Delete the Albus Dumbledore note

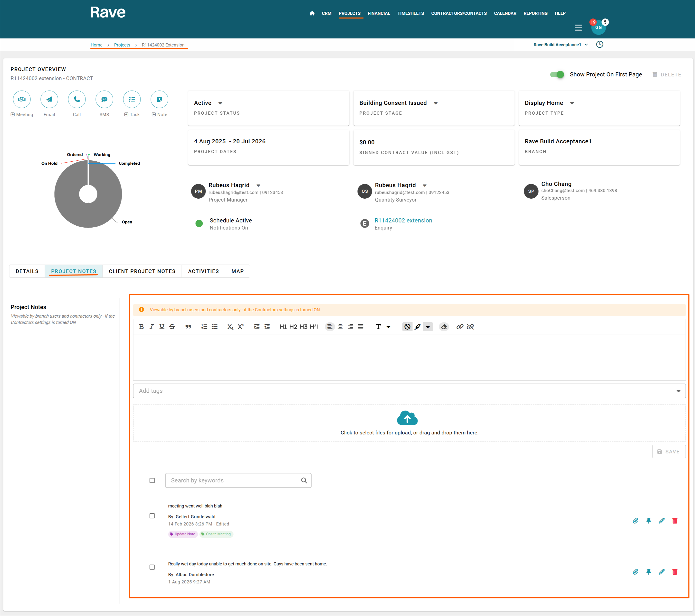coord(675,572)
